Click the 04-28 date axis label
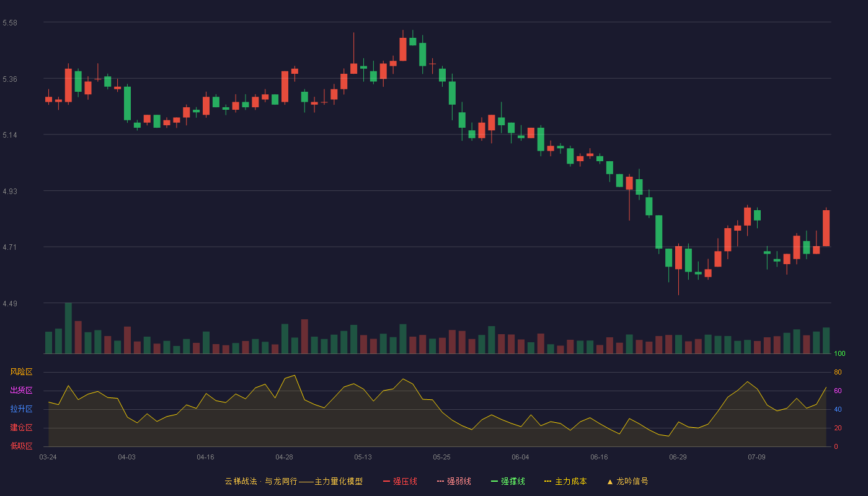Screen dimensions: 868x496 284,457
